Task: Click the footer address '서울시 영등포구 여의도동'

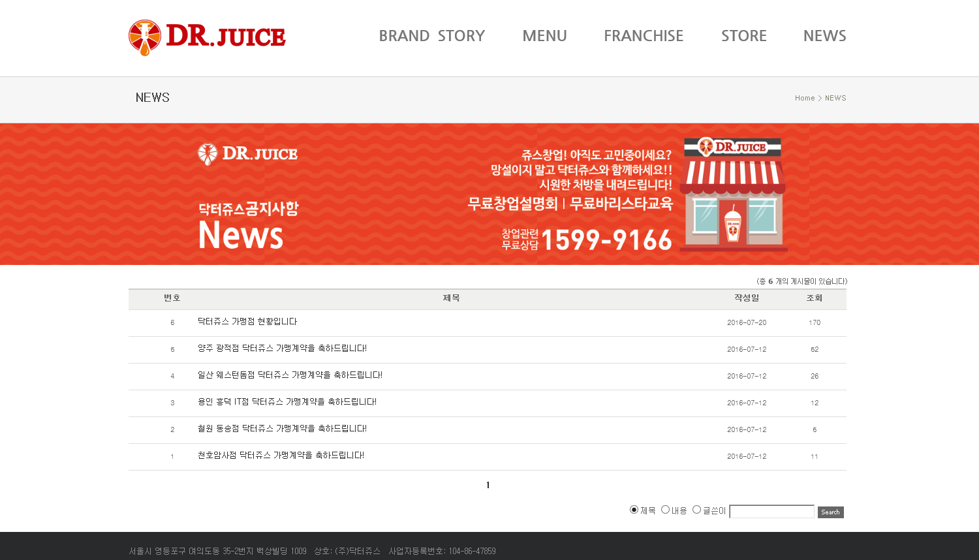Action: [174, 551]
